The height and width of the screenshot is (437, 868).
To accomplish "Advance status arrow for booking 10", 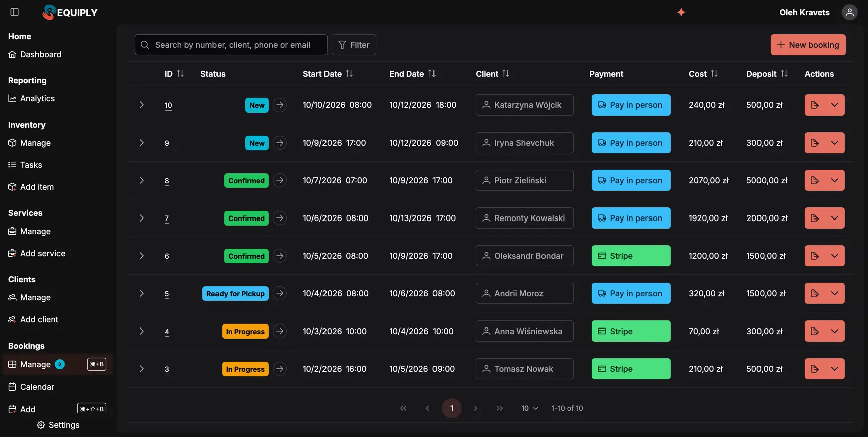I will pos(280,105).
